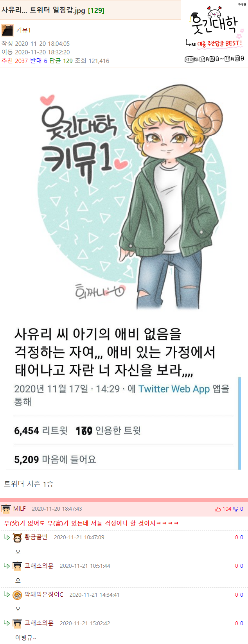Click 막돼먹은징어C user avatar icon
The image size is (248, 644).
coord(17,595)
